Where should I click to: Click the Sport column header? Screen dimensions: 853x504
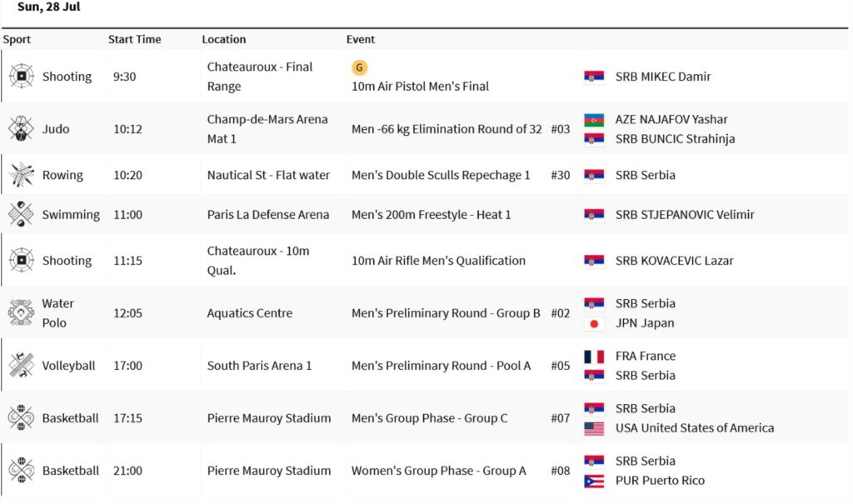[x=17, y=39]
